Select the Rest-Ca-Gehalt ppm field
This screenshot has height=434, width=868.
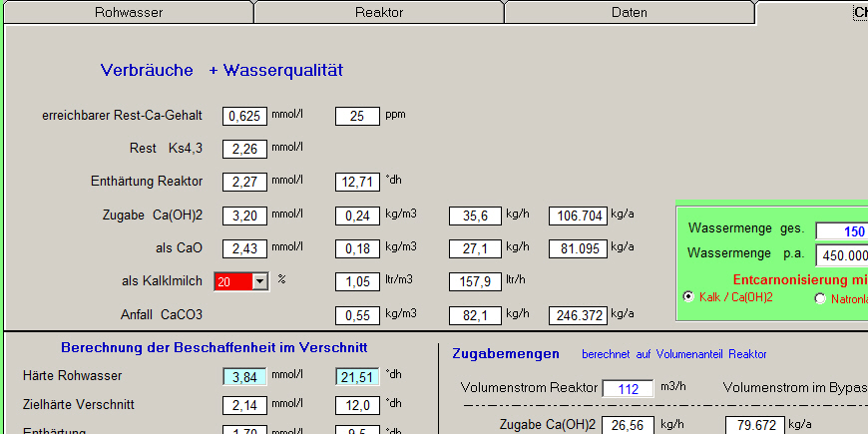pos(357,116)
